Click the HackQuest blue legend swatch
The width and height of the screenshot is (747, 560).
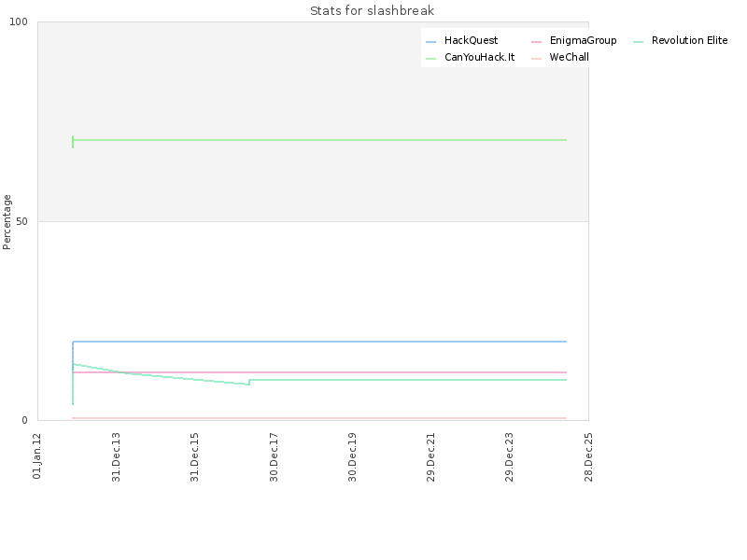(x=430, y=41)
